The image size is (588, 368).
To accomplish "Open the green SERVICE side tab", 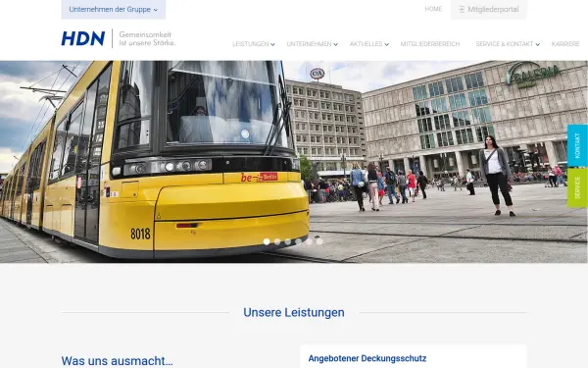I will 577,187.
